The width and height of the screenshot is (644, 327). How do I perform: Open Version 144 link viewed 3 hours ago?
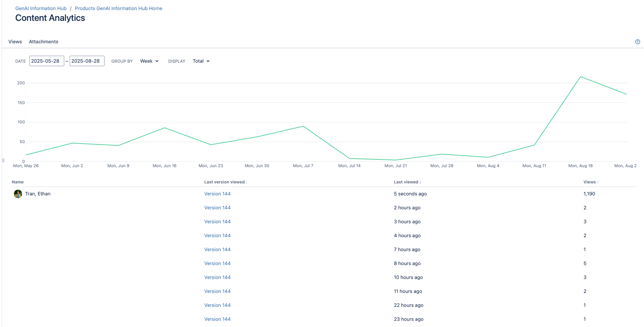(218, 222)
